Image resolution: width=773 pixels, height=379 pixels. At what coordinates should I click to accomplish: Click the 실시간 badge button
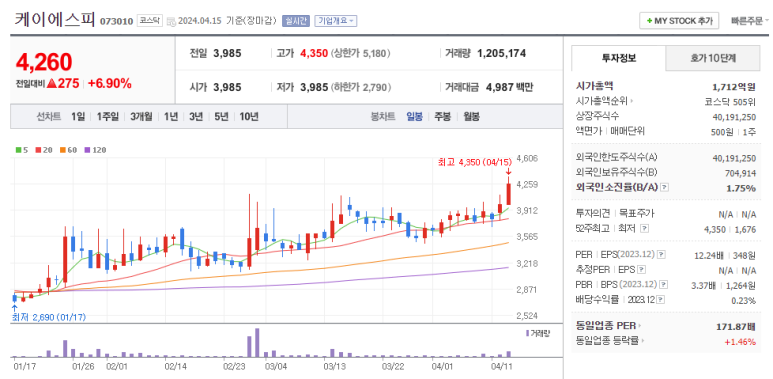point(295,21)
